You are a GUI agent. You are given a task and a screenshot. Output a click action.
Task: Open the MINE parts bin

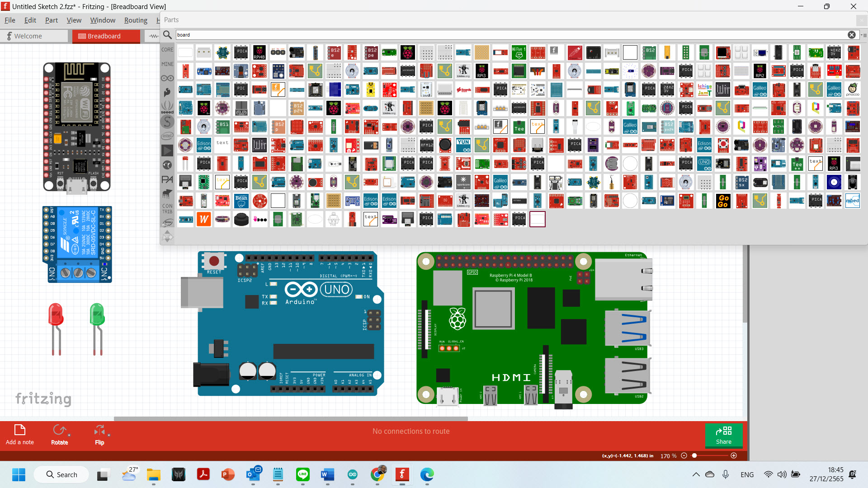(167, 64)
